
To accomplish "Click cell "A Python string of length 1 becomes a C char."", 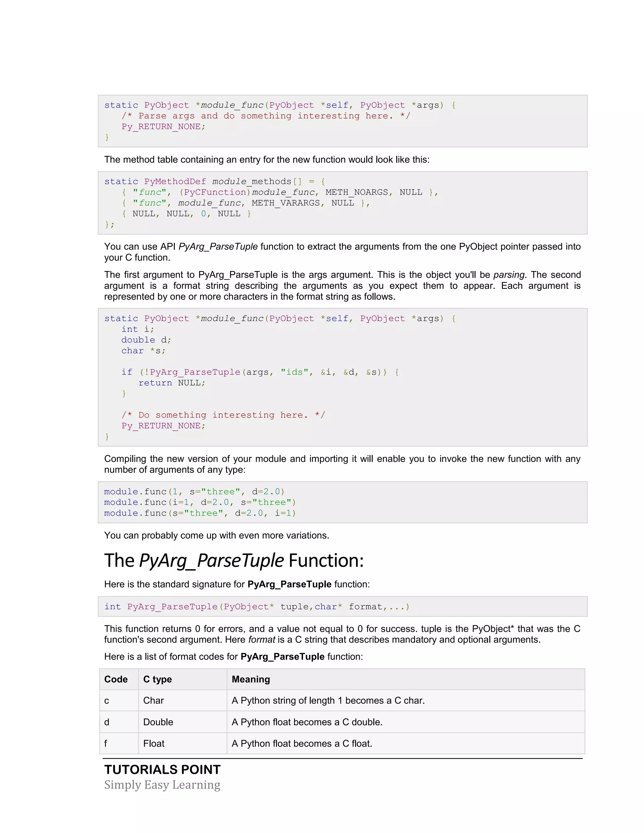I will click(406, 701).
